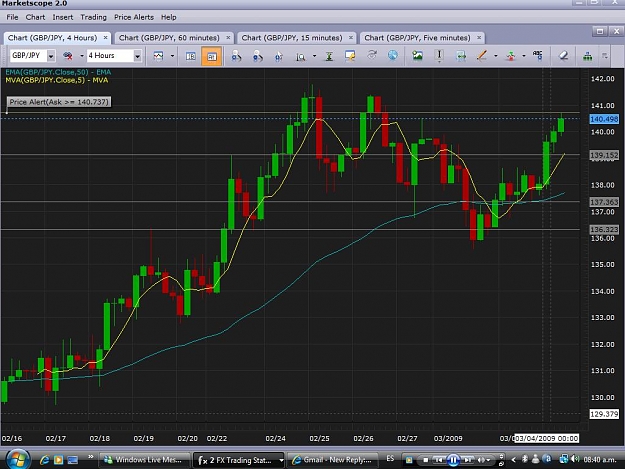Click the 137.363 horizontal line price label
The image size is (625, 469).
[604, 202]
